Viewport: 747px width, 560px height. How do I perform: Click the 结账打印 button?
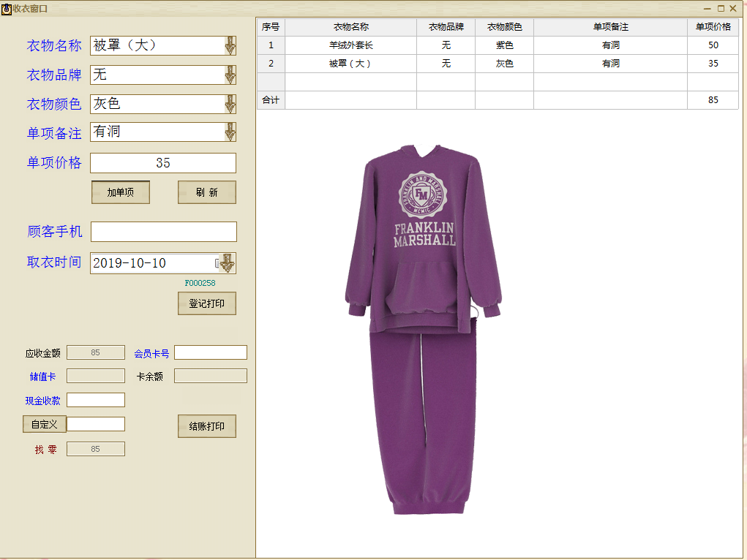(x=207, y=426)
